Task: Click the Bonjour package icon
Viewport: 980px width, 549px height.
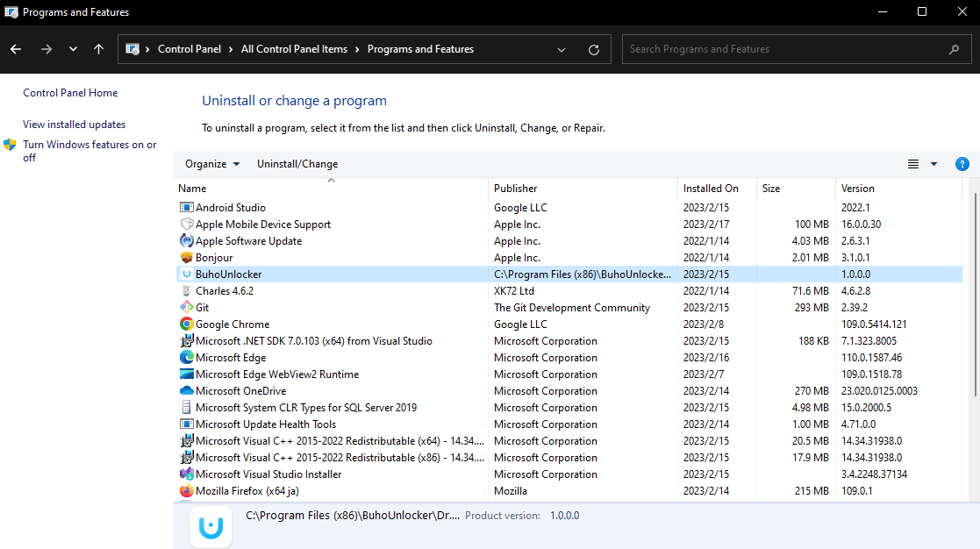Action: (x=186, y=257)
